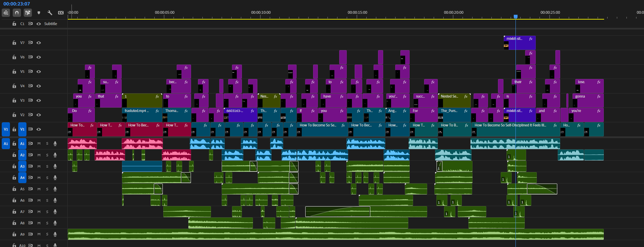
Task: Click the playhead timecode 00:00:23:07
Action: coord(16,4)
